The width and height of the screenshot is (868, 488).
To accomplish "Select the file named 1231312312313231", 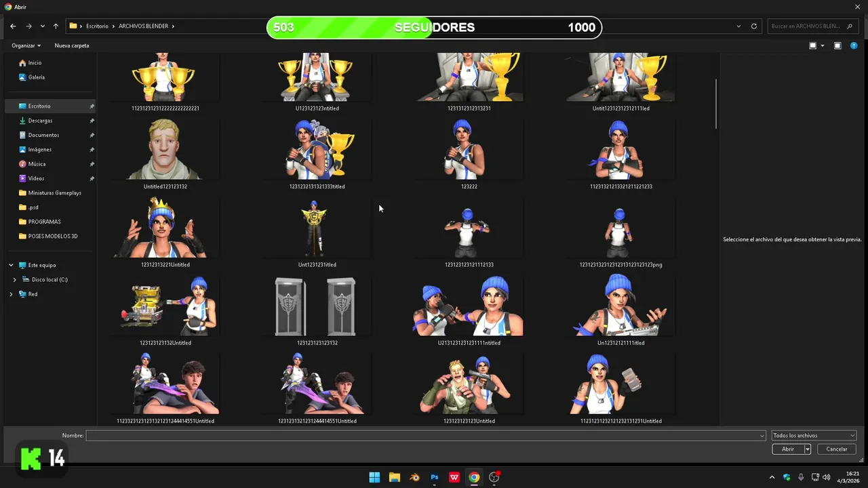I will coord(469,82).
